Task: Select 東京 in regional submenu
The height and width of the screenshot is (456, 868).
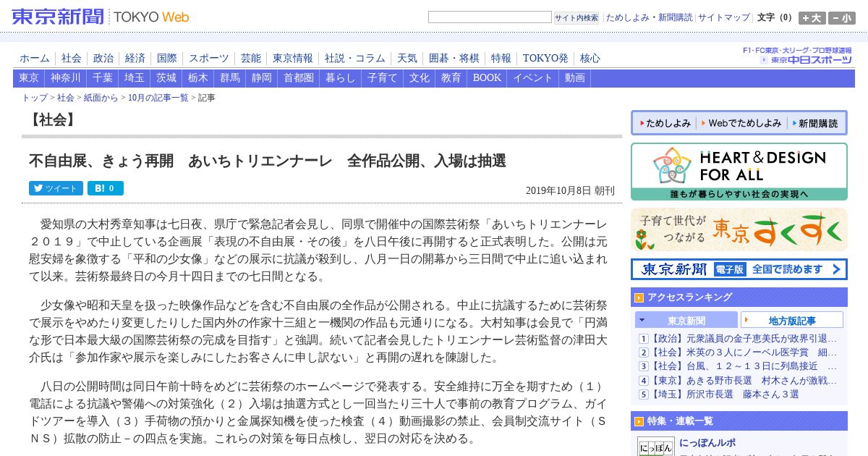Action: tap(29, 78)
